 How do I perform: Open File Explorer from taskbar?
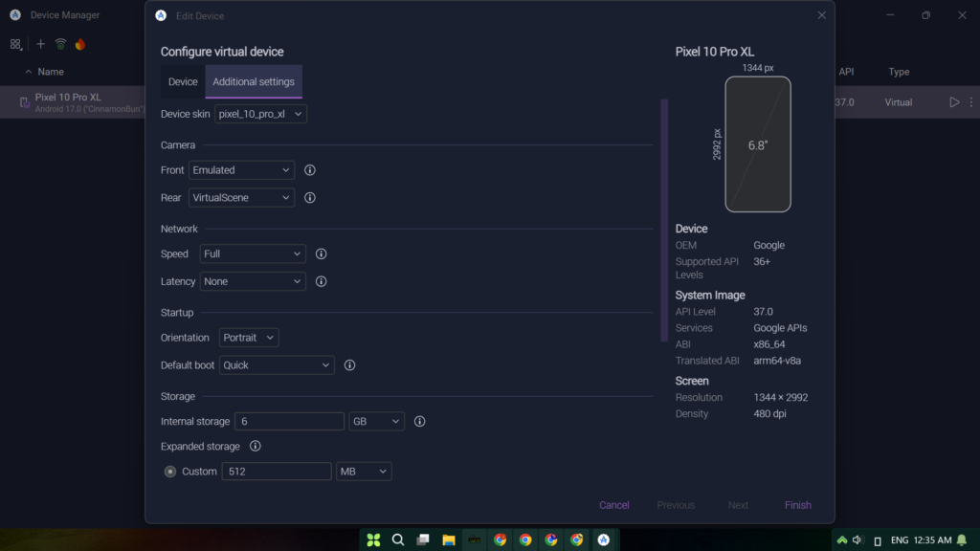coord(448,540)
